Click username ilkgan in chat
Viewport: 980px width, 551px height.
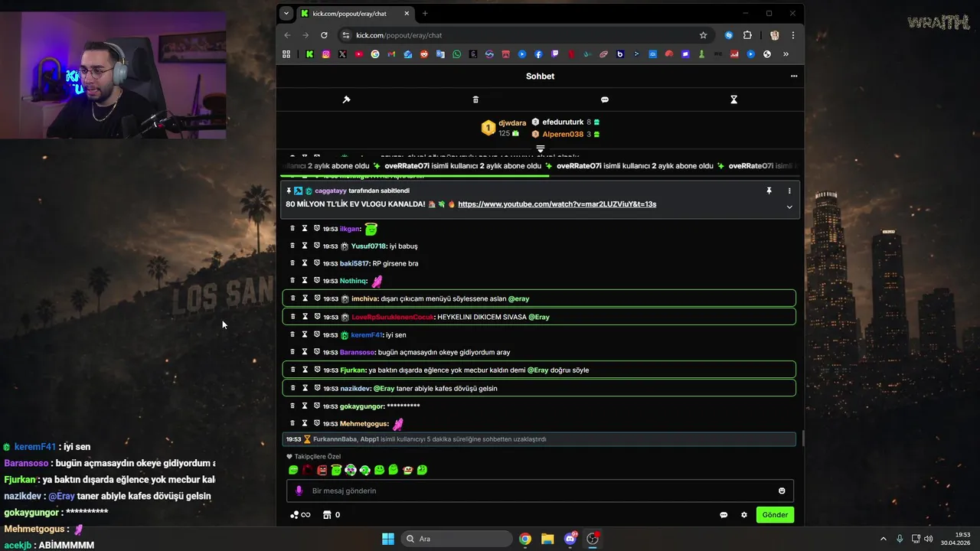coord(350,229)
